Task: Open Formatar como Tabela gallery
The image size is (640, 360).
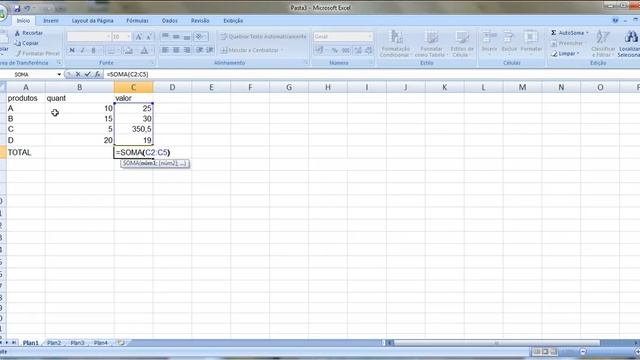Action: [x=431, y=44]
